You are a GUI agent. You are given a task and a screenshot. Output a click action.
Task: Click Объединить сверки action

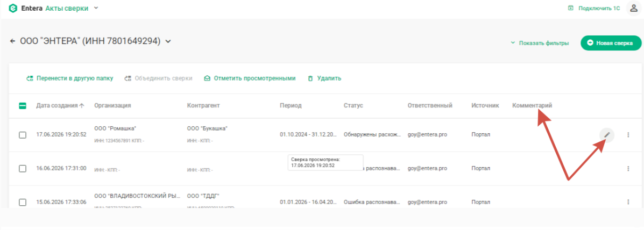tap(159, 78)
